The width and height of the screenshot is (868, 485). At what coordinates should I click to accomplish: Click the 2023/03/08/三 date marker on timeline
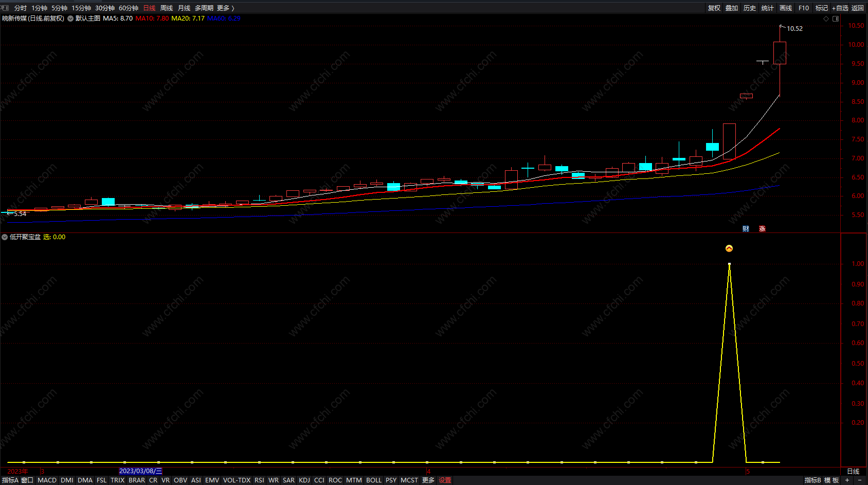pos(140,471)
